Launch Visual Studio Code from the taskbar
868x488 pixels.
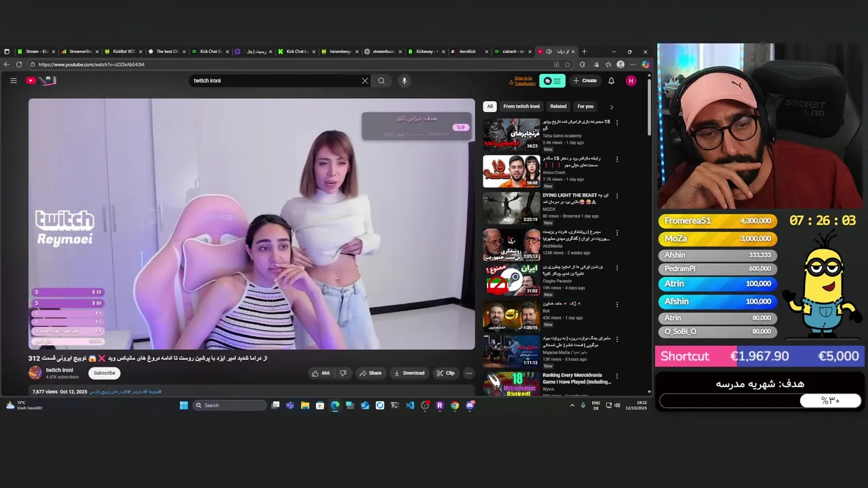pyautogui.click(x=410, y=405)
